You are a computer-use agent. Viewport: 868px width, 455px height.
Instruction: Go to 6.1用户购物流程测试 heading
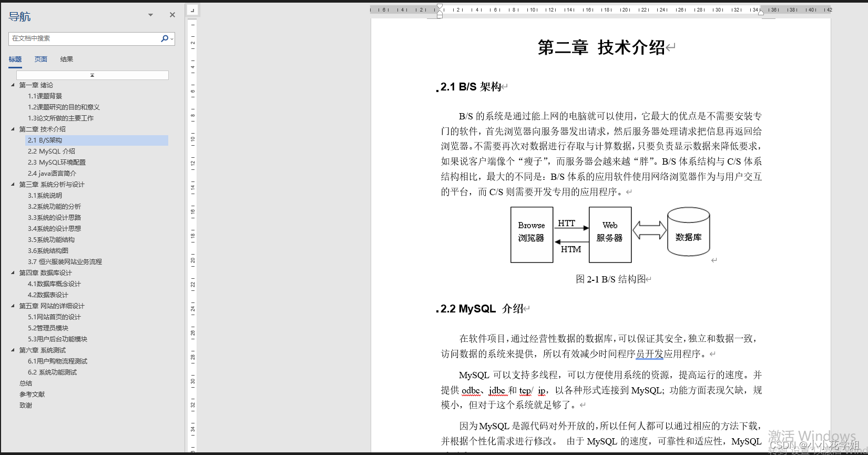[58, 361]
